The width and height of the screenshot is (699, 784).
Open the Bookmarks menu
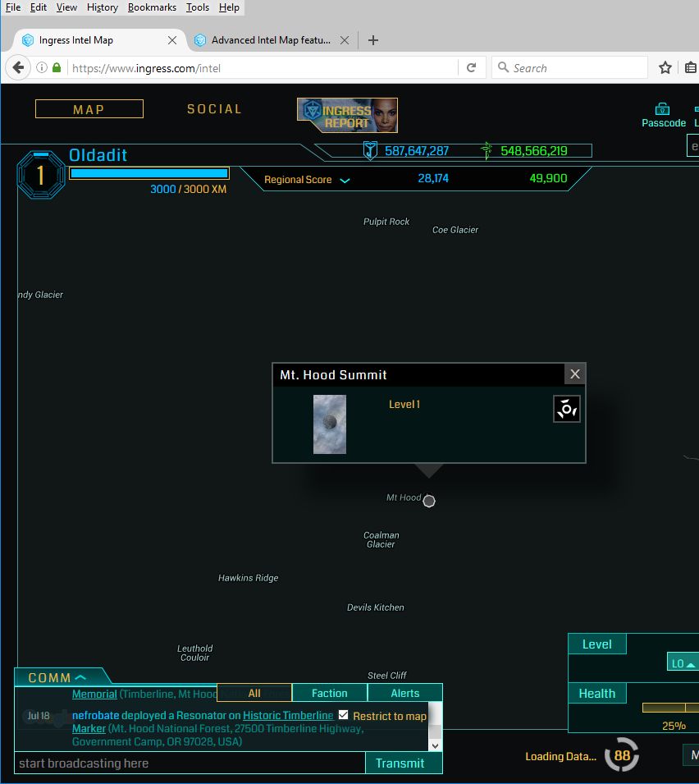coord(150,7)
